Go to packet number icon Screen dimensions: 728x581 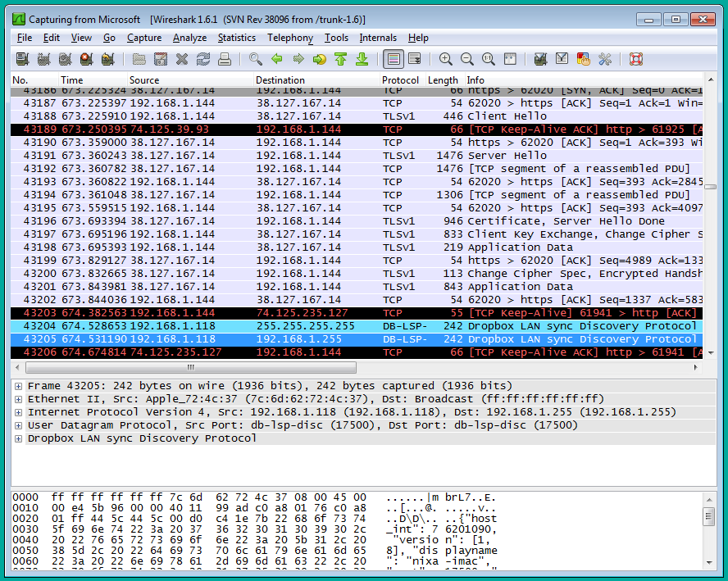320,59
